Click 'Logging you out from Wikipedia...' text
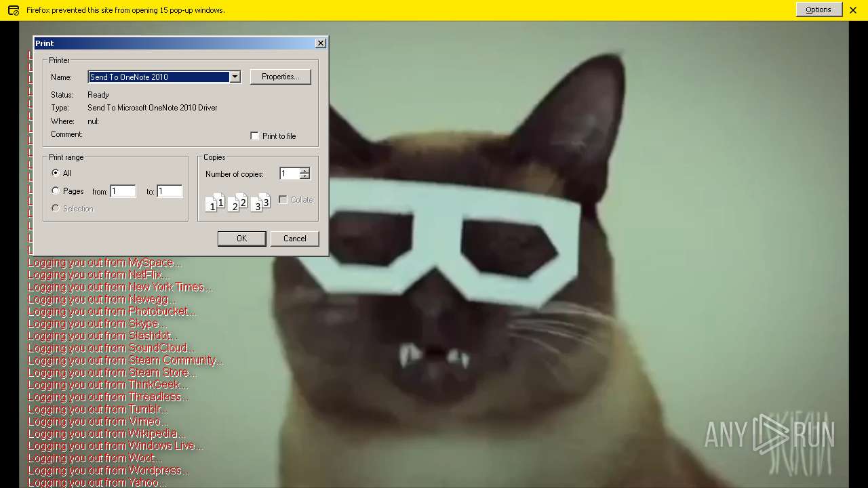 [106, 434]
